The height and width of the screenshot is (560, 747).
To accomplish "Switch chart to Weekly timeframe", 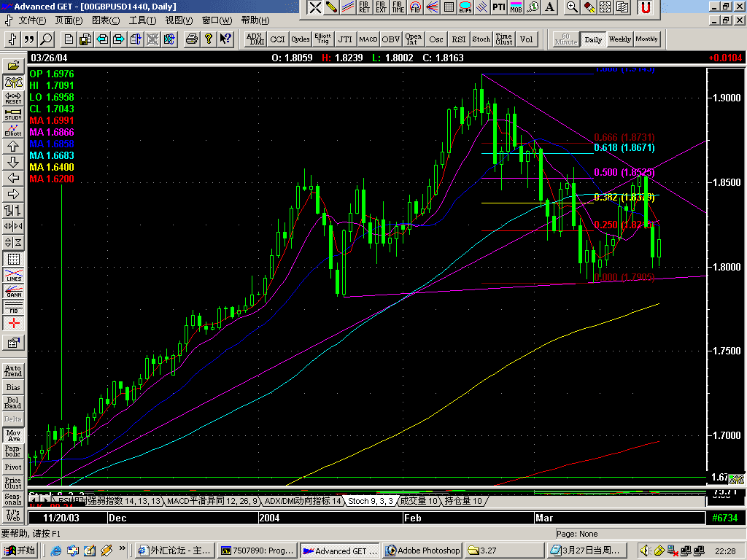I will pyautogui.click(x=620, y=39).
